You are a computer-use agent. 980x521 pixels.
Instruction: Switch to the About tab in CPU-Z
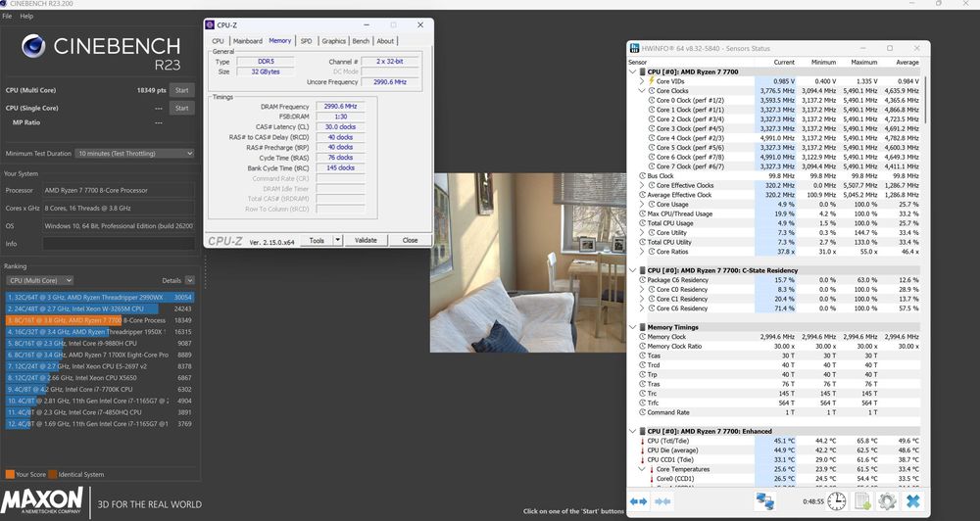pos(385,41)
